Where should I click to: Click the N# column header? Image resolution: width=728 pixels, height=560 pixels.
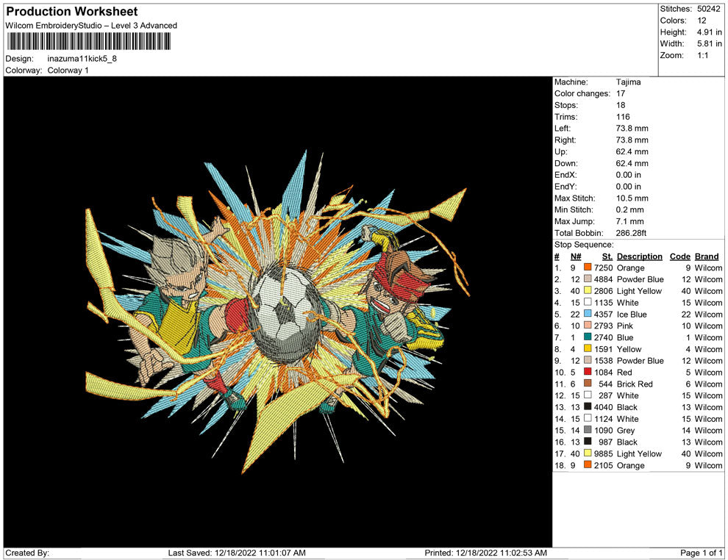point(576,256)
